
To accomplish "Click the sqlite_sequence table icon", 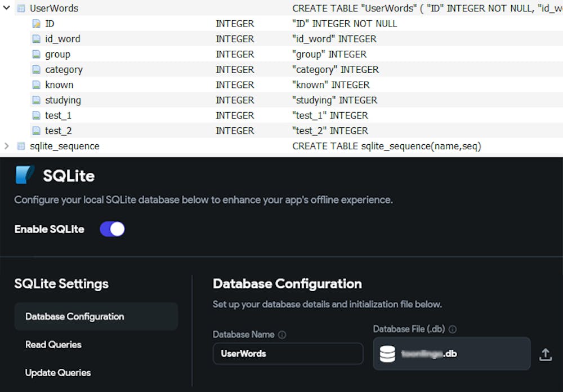I will point(21,146).
